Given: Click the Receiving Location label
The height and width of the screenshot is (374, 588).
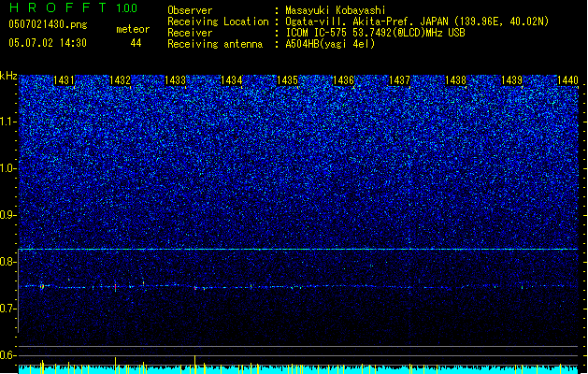Looking at the screenshot, I should coord(218,22).
